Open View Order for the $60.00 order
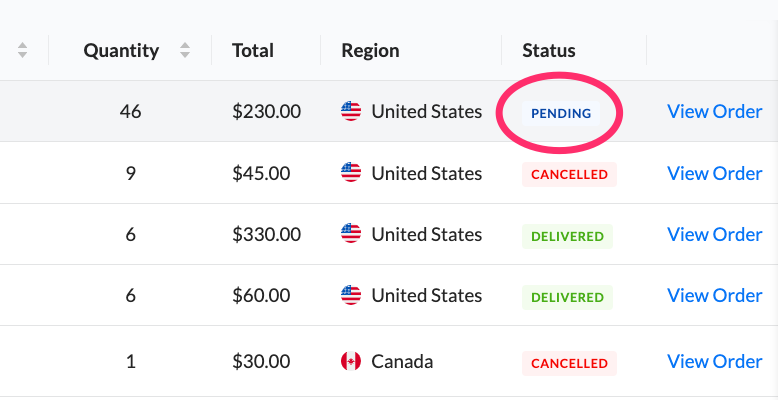Viewport: 778px width, 400px height. (x=714, y=295)
